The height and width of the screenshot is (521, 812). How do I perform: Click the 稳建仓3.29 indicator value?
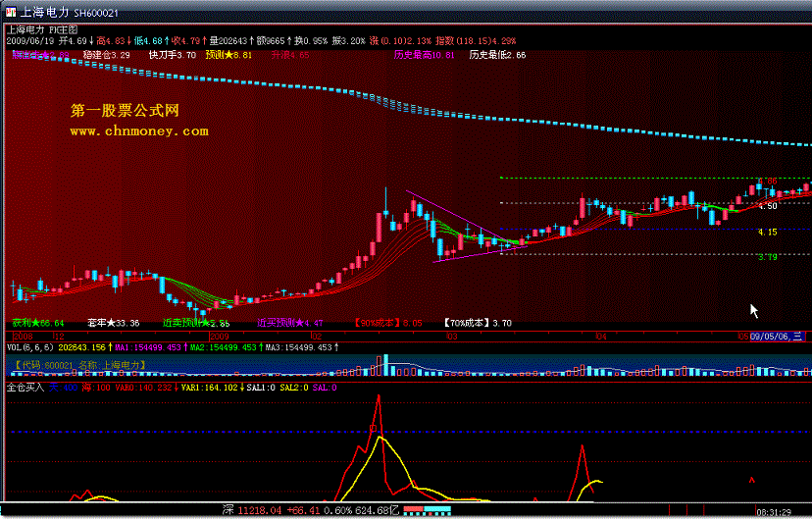(x=106, y=54)
